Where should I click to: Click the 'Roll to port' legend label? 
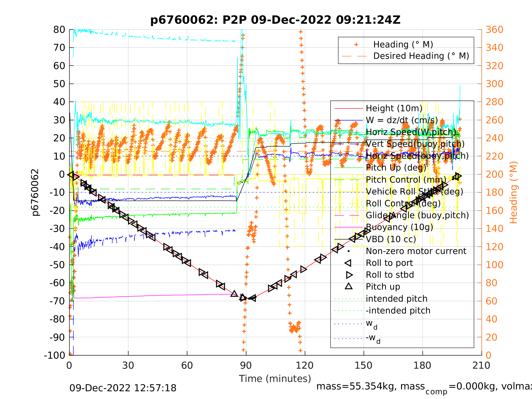coord(389,263)
